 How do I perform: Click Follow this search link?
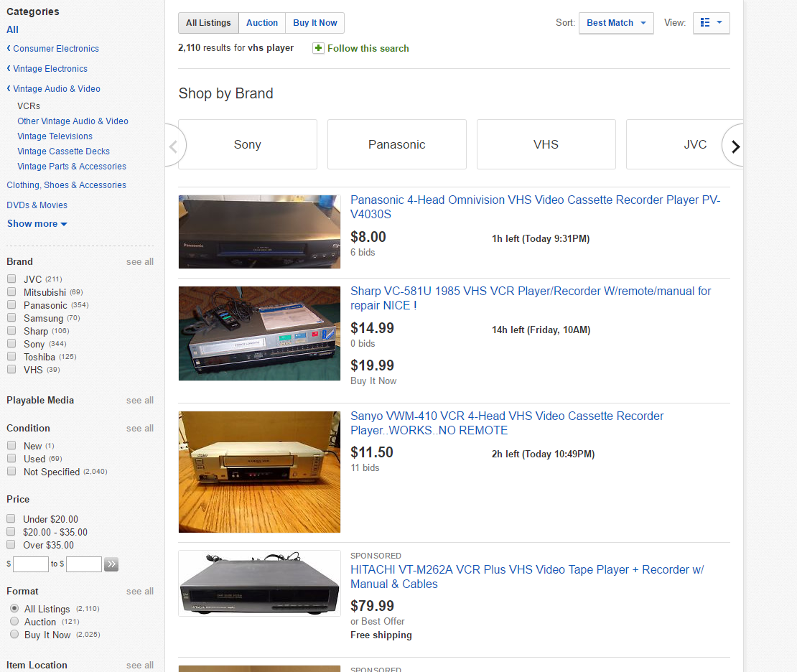tap(368, 48)
